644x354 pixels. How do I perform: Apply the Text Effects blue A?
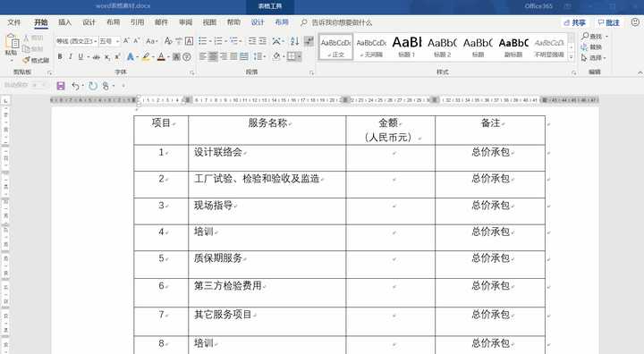[x=131, y=56]
